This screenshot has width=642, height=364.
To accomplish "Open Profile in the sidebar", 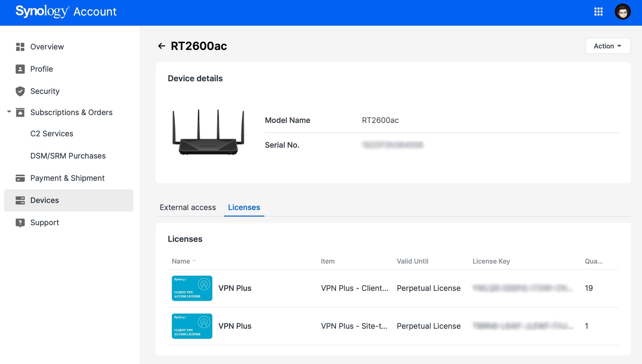I will [x=41, y=69].
